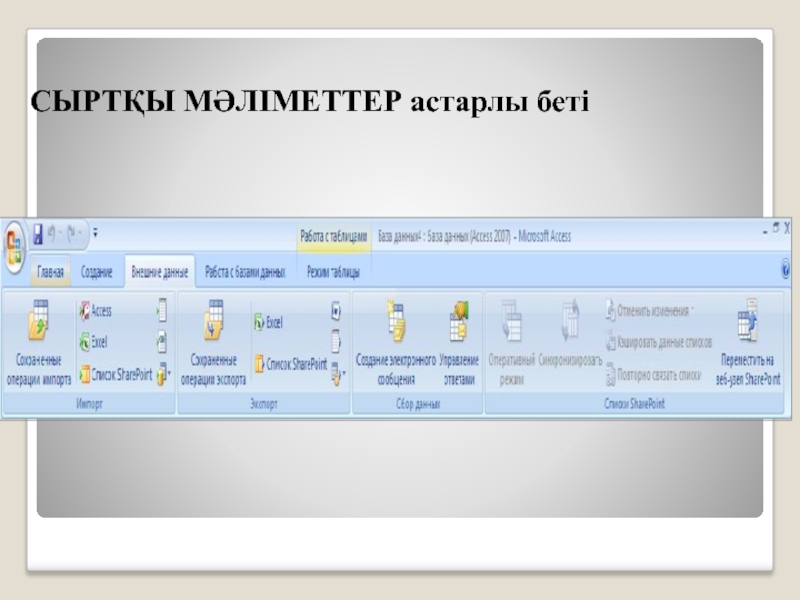Click the Списки SharePoint group label
The width and height of the screenshot is (800, 600).
pyautogui.click(x=634, y=404)
